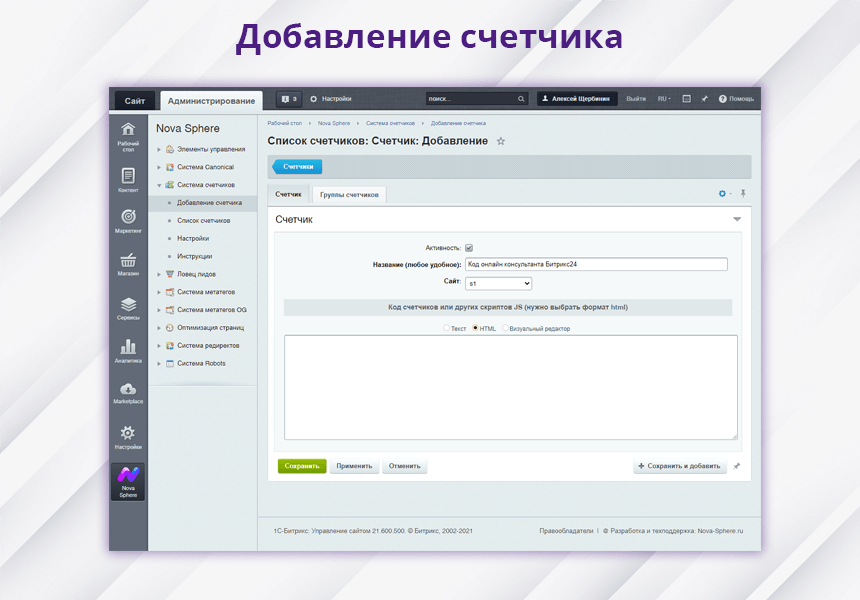This screenshot has height=600, width=860.
Task: Click the Рабочий стол home icon
Action: (127, 131)
